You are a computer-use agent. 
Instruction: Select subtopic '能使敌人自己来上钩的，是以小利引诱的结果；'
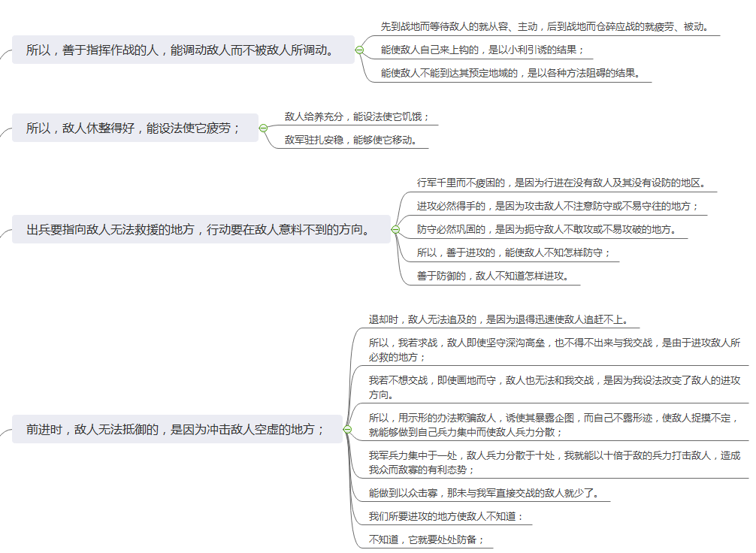pos(482,50)
